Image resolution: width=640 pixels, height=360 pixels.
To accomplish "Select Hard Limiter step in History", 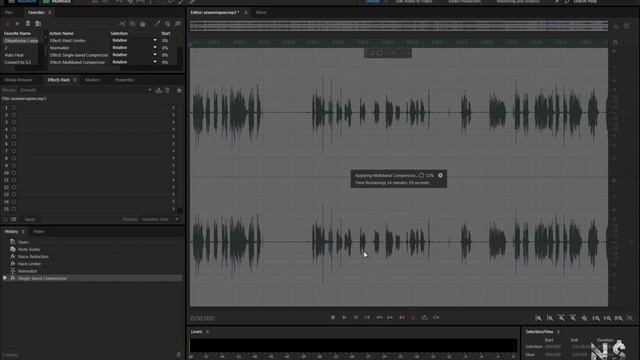I will tap(29, 264).
